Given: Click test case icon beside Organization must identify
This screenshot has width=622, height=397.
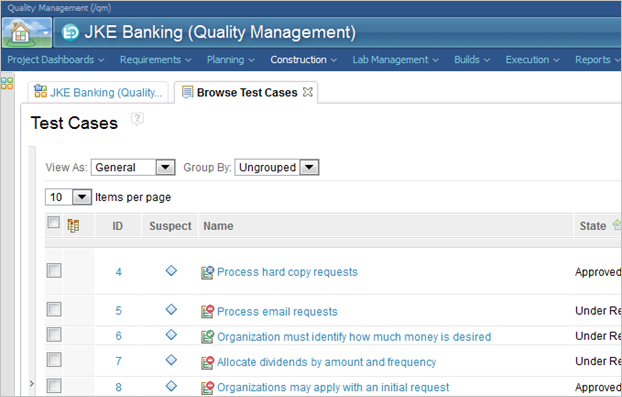Looking at the screenshot, I should coord(207,337).
